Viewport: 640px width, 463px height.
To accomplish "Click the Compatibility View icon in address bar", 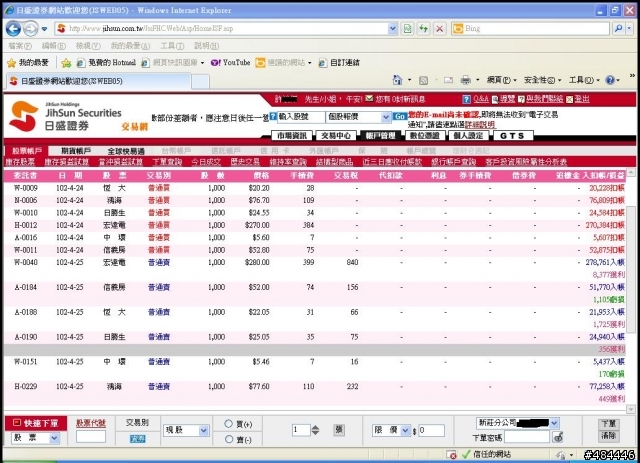I will pos(407,28).
